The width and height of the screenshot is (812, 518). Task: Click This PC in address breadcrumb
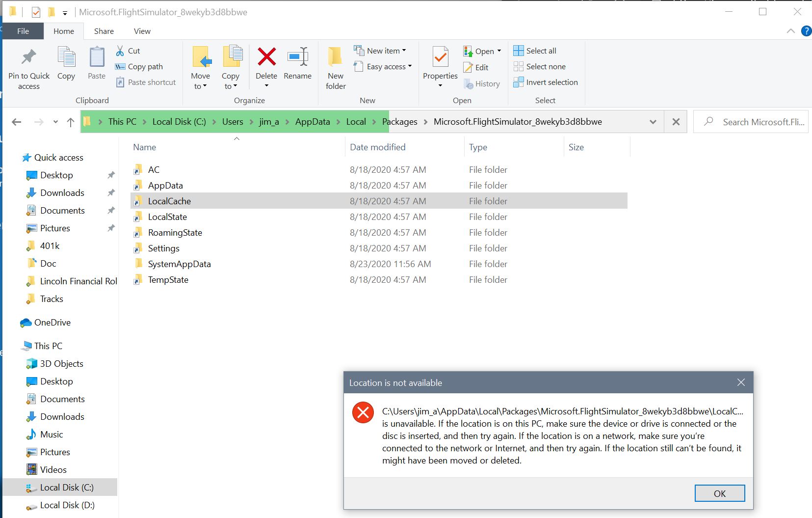122,122
